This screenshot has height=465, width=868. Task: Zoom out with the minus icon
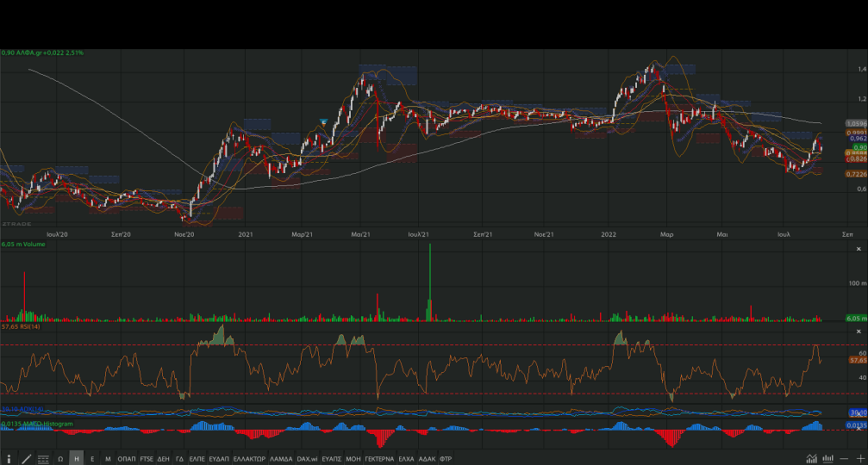[x=846, y=459]
